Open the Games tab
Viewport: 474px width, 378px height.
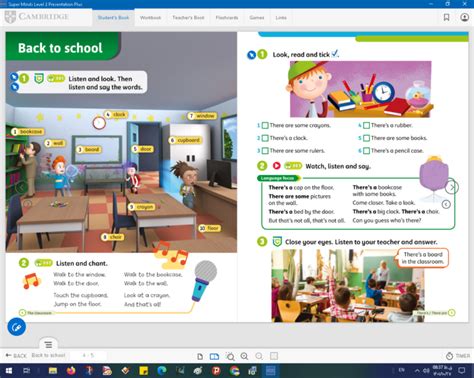257,17
